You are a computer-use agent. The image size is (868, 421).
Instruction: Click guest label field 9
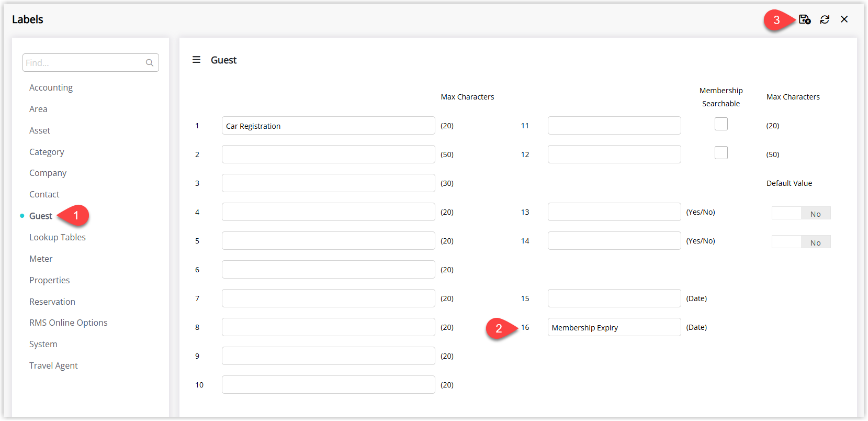pyautogui.click(x=328, y=356)
